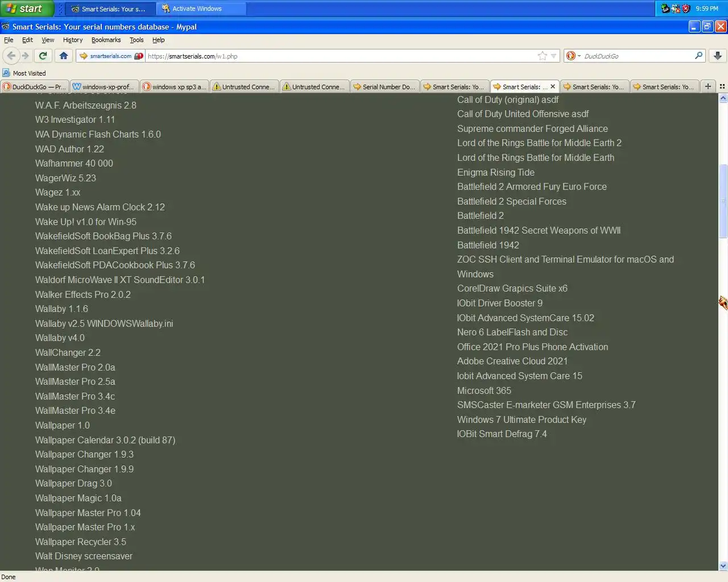Close the active Smart Serials tab
Viewport: 728px width, 582px height.
(x=553, y=86)
